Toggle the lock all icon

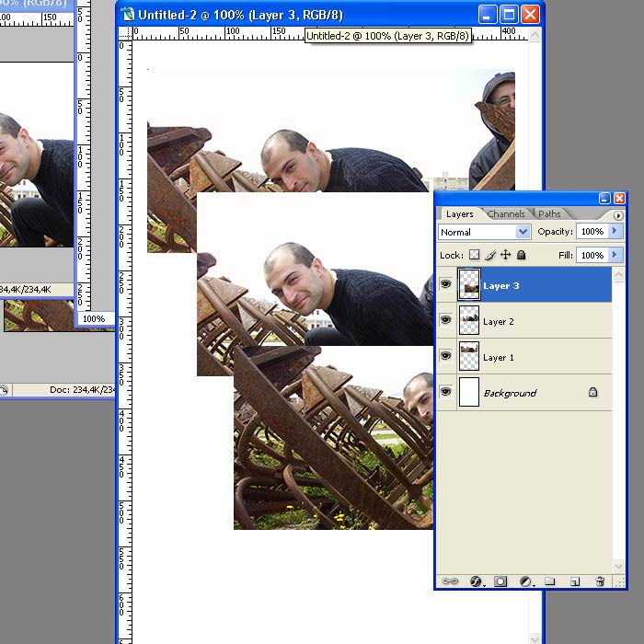coord(522,255)
